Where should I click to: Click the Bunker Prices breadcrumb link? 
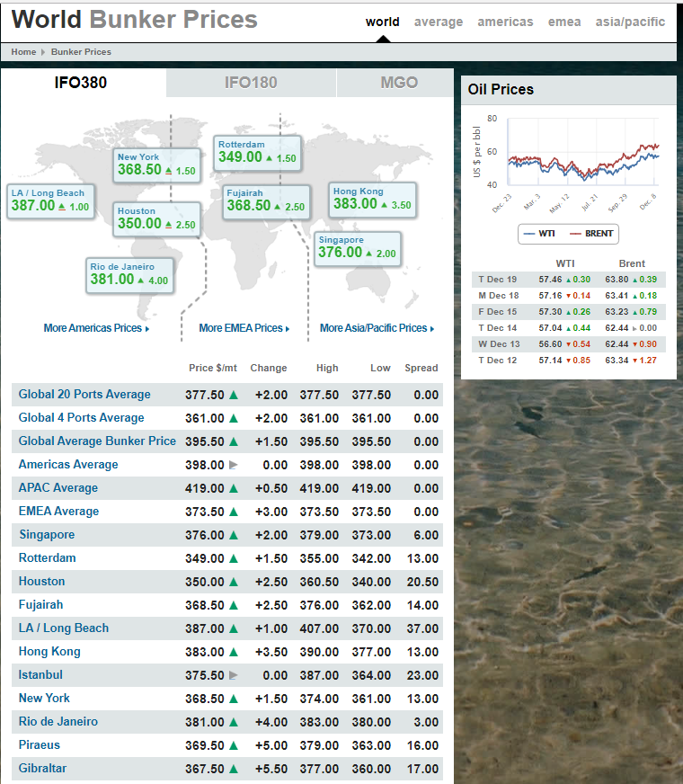pyautogui.click(x=81, y=52)
